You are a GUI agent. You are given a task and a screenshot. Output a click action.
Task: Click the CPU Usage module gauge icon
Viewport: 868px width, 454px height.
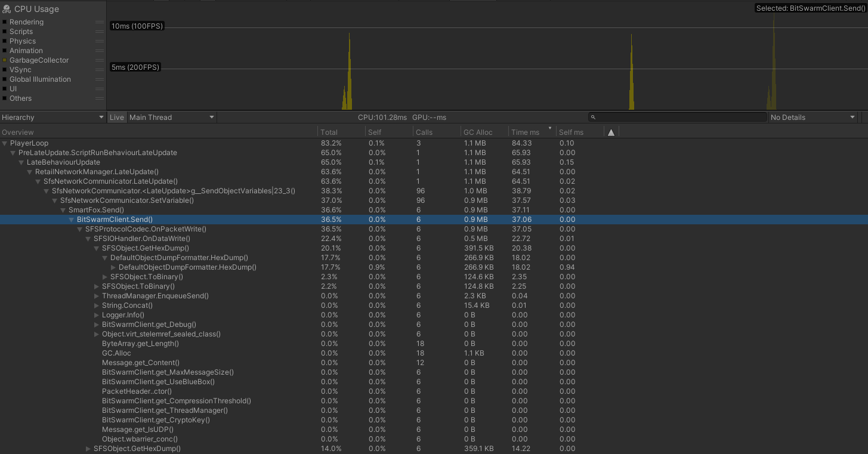click(x=7, y=9)
